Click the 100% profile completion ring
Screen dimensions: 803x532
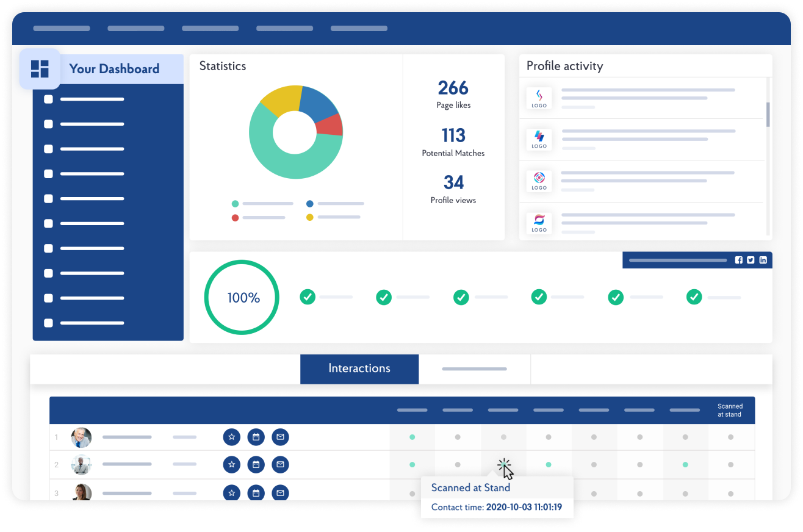[242, 298]
